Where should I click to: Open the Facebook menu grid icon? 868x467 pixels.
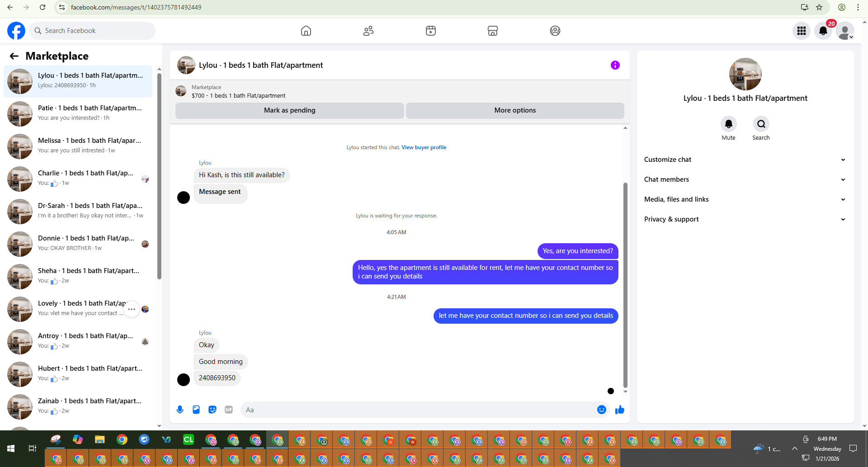point(802,31)
